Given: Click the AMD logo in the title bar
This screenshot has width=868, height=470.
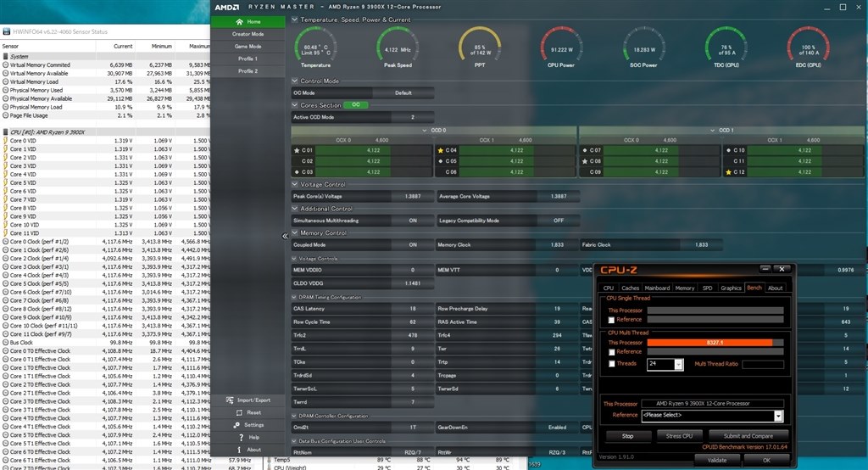Looking at the screenshot, I should pyautogui.click(x=227, y=7).
